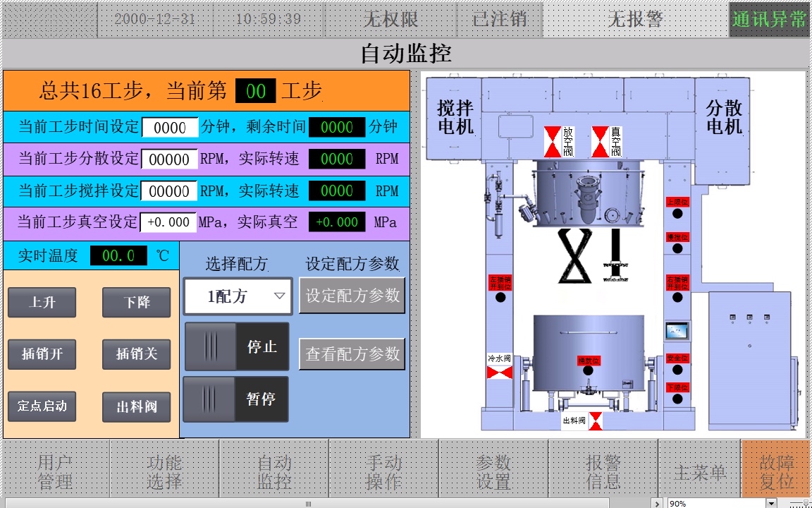Click the dispersing shaft graphic

[x=616, y=255]
